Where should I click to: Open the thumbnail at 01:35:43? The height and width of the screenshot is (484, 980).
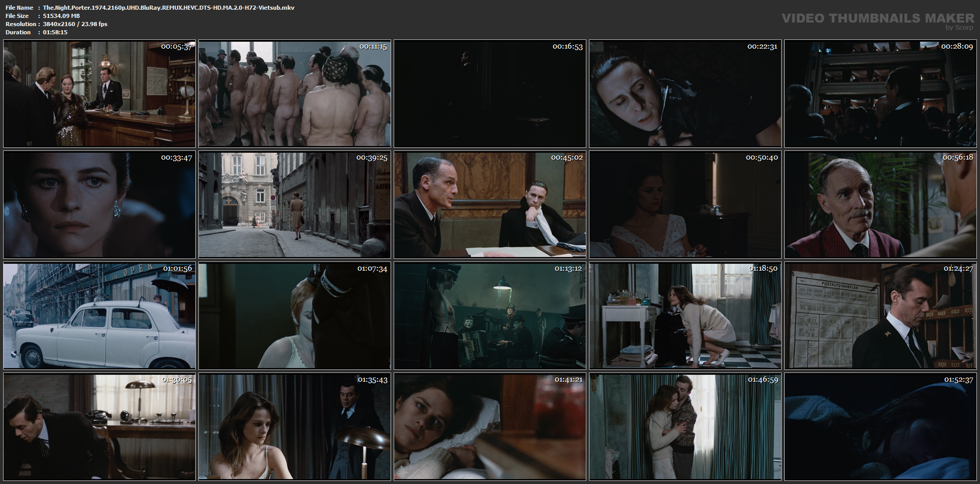tap(295, 427)
